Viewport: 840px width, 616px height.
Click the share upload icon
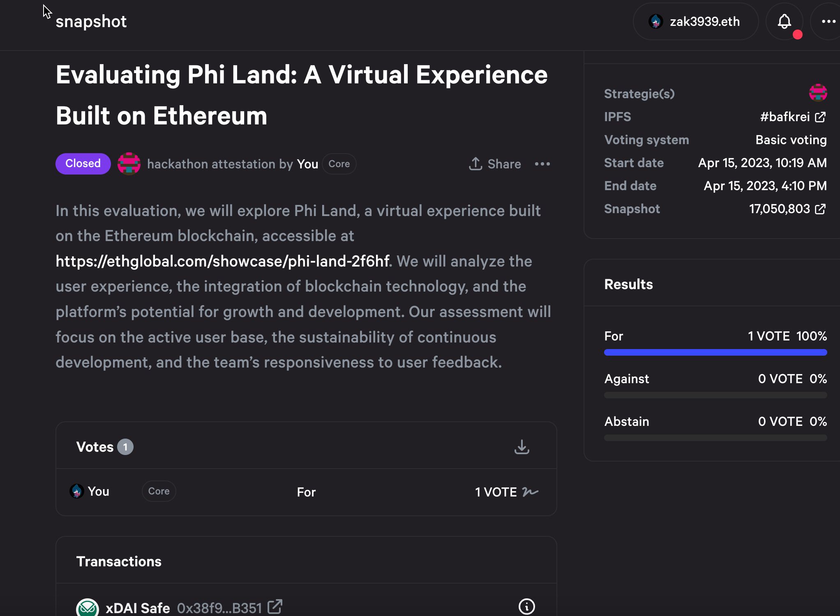[475, 163]
